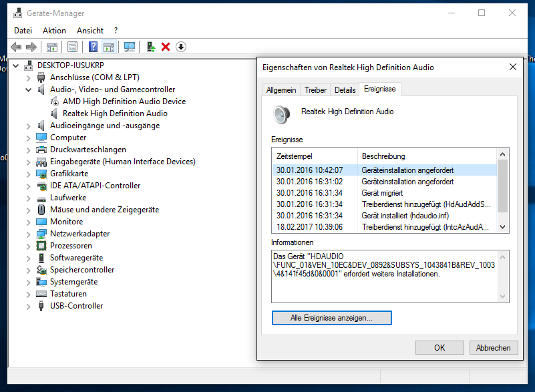Expand Audioeingänge und -ausgänge node
The height and width of the screenshot is (392, 535).
point(28,126)
